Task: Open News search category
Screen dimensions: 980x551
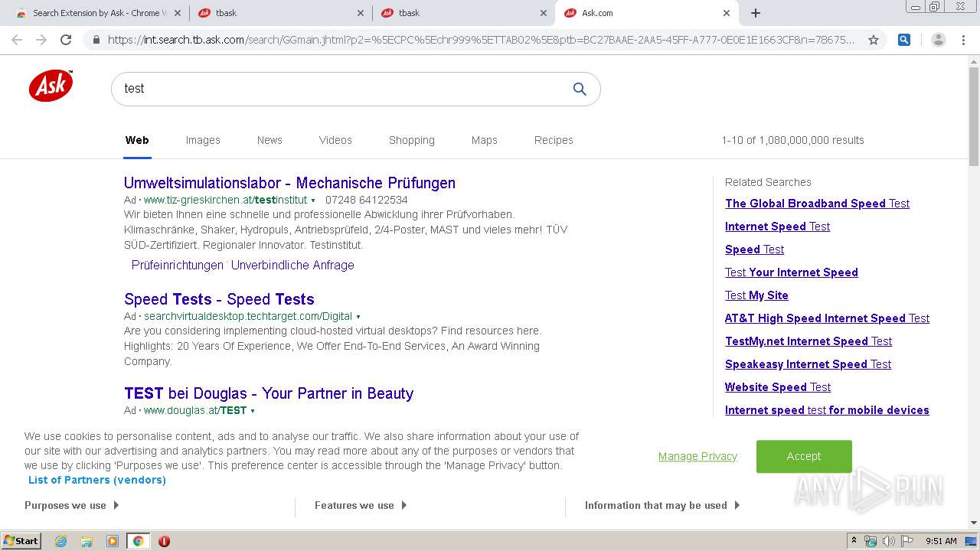Action: [269, 140]
